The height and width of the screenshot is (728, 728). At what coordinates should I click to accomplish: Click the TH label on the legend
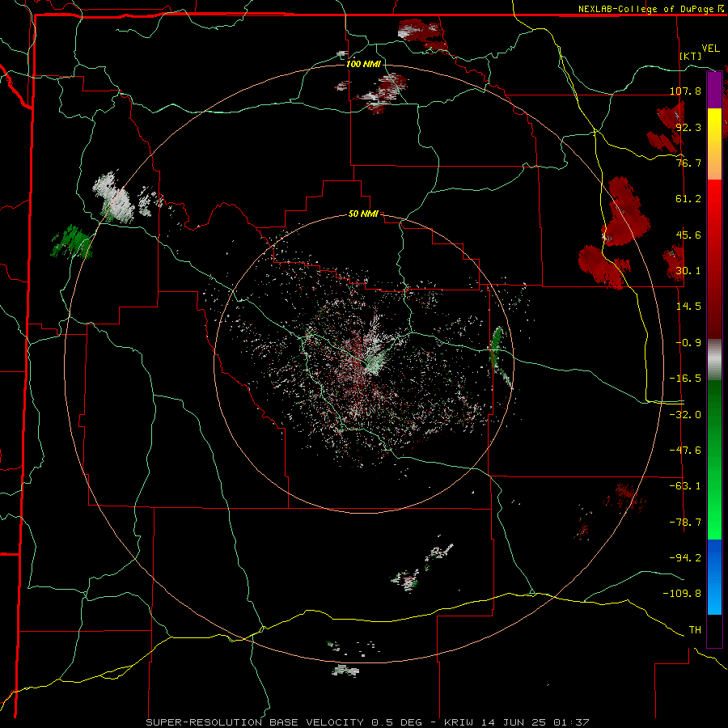[695, 630]
